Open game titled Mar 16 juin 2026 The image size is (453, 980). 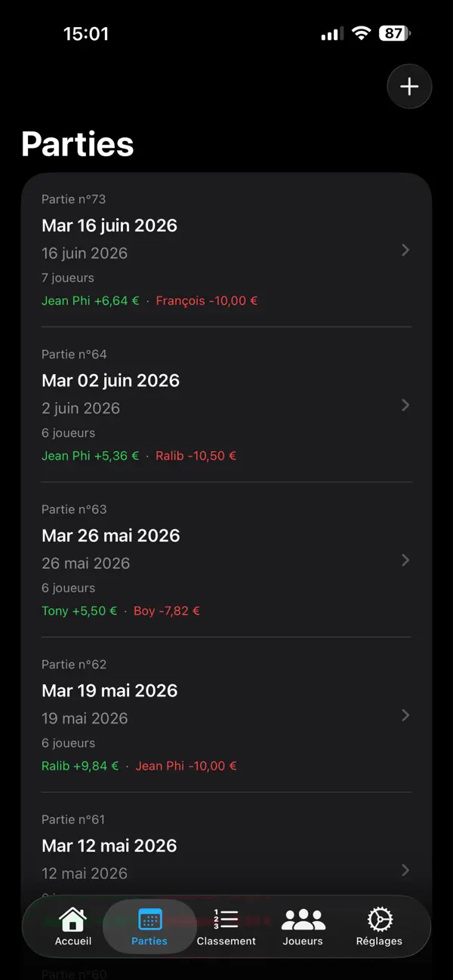tap(109, 226)
